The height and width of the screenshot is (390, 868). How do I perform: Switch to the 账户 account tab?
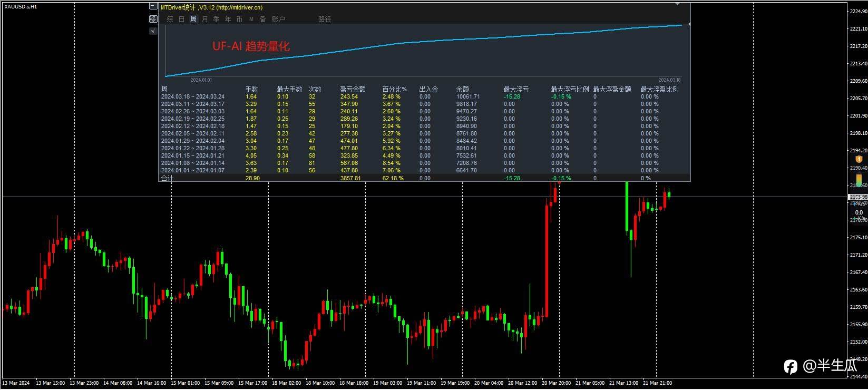(x=278, y=19)
